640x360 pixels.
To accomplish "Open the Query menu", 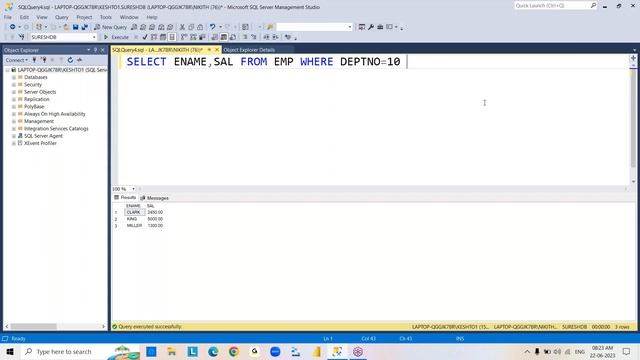I will 62,17.
